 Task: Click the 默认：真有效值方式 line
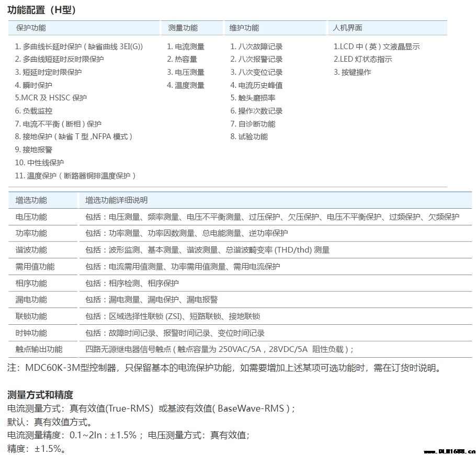[49, 422]
